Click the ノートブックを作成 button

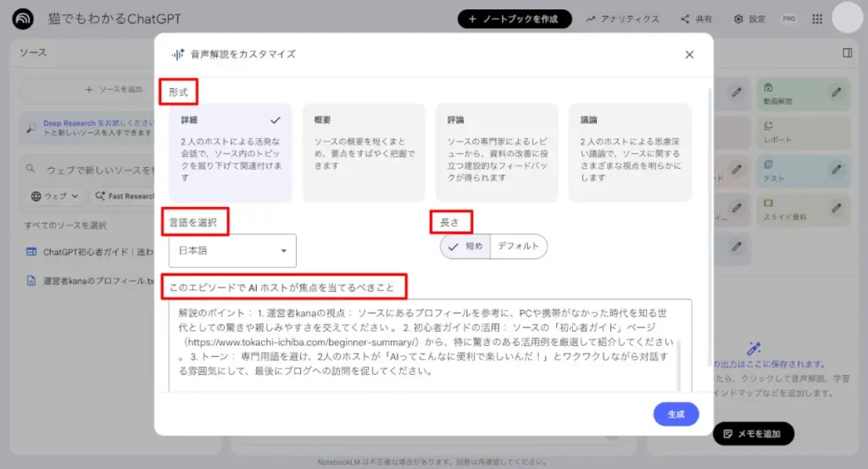coord(515,19)
